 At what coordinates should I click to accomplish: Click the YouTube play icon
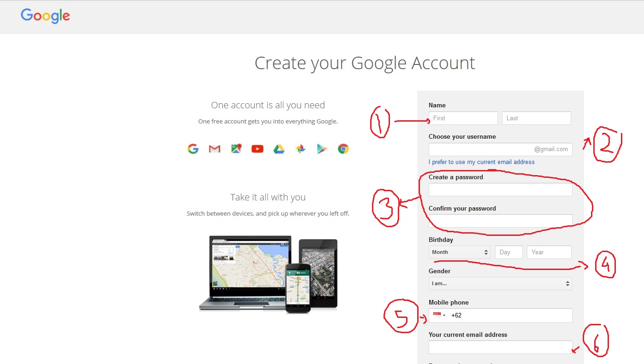click(x=257, y=149)
